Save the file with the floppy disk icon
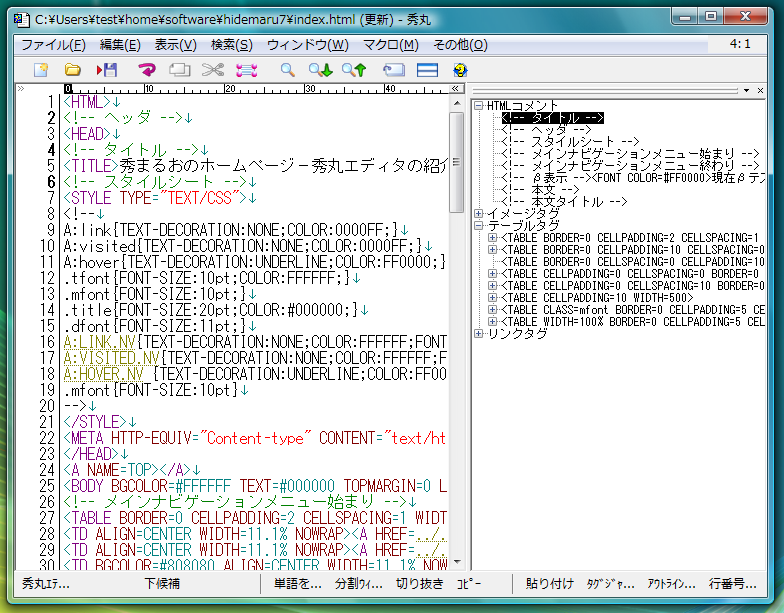 coord(106,70)
